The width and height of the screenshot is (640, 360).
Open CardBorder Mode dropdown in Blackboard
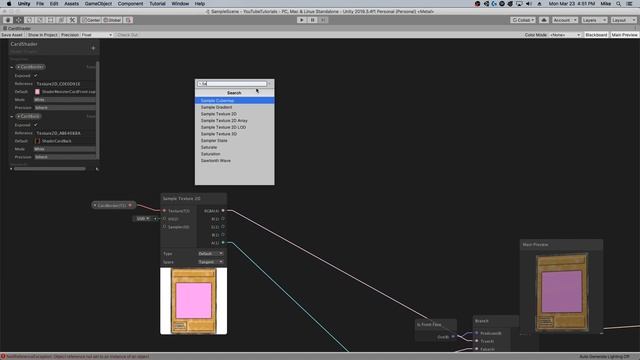click(x=64, y=100)
